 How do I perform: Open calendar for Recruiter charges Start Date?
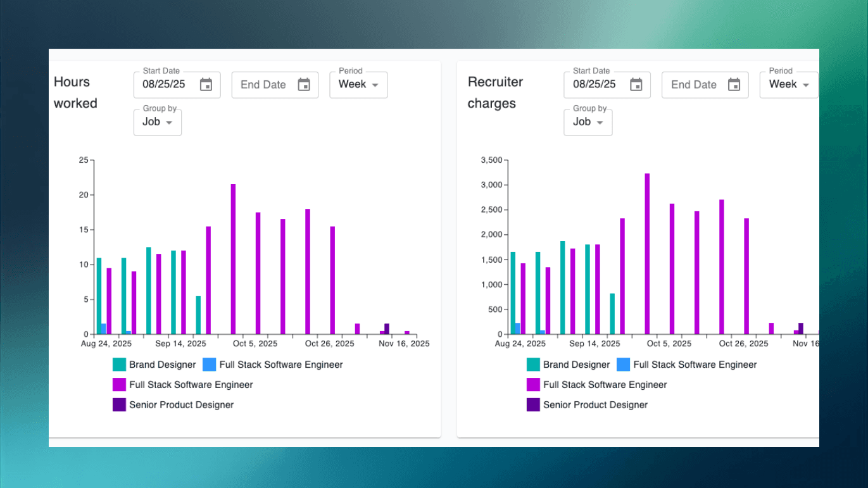pos(636,85)
